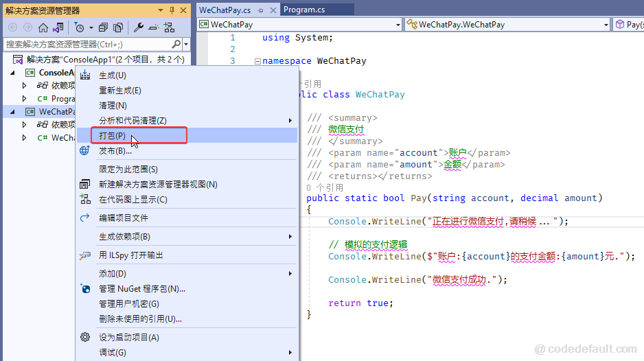The width and height of the screenshot is (644, 361).
Task: Choose 新建解决方案资源管理器视图(N) entry
Action: click(187, 185)
